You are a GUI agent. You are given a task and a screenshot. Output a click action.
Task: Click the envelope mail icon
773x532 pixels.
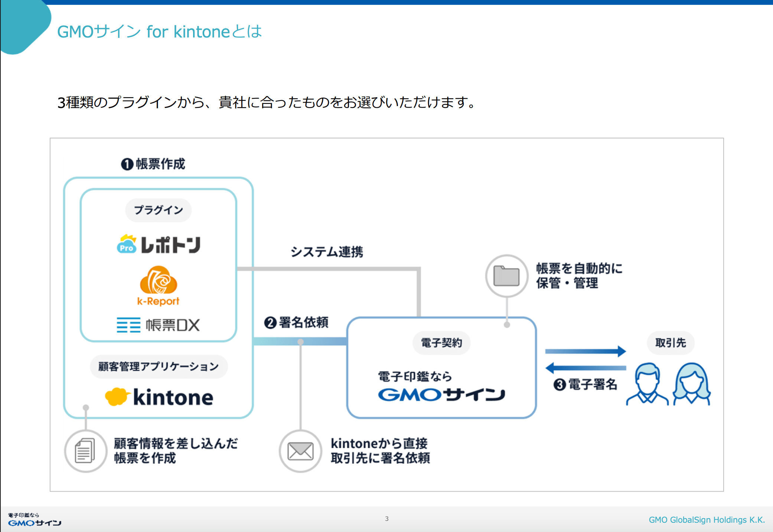[x=300, y=451]
